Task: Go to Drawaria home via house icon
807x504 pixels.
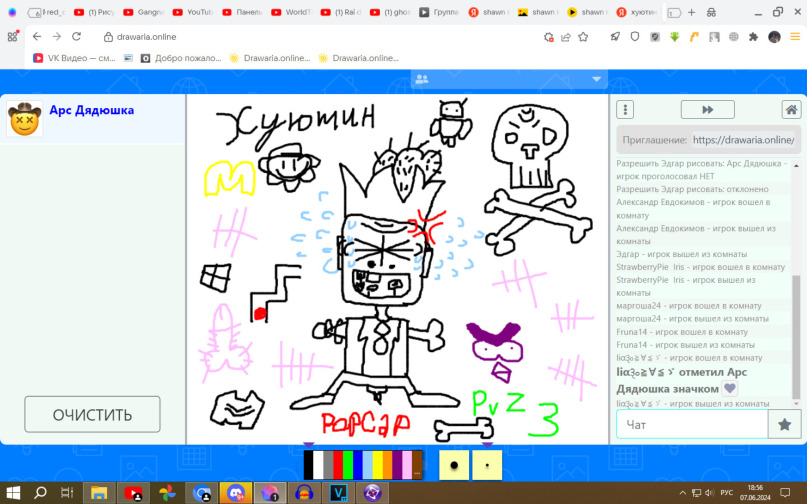Action: pyautogui.click(x=791, y=110)
